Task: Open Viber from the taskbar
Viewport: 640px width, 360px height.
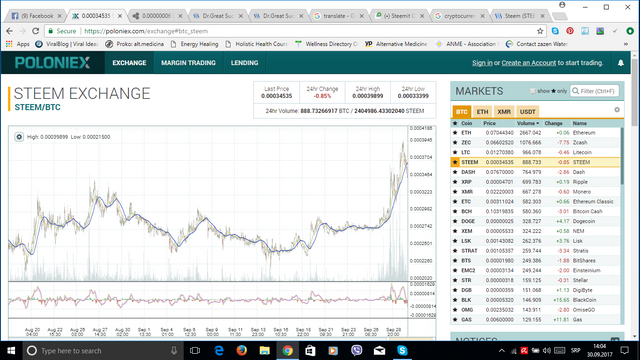Action: click(357, 351)
